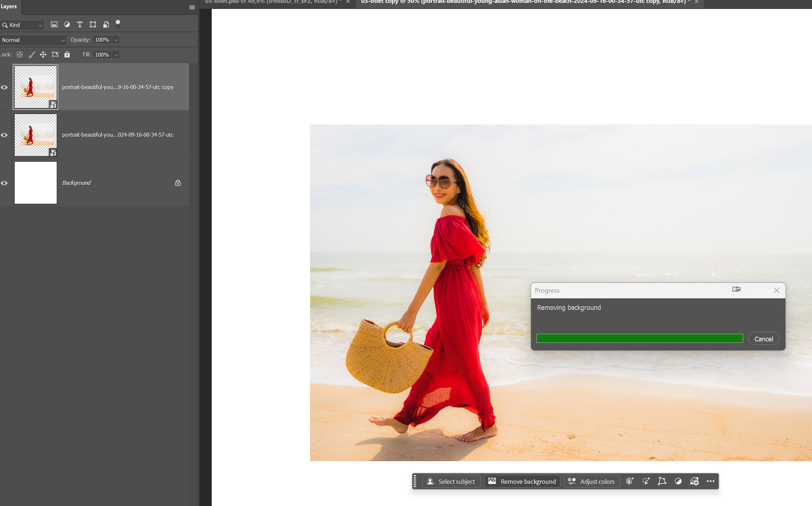The image size is (812, 506).
Task: Filter for smart objects icon
Action: coord(106,25)
